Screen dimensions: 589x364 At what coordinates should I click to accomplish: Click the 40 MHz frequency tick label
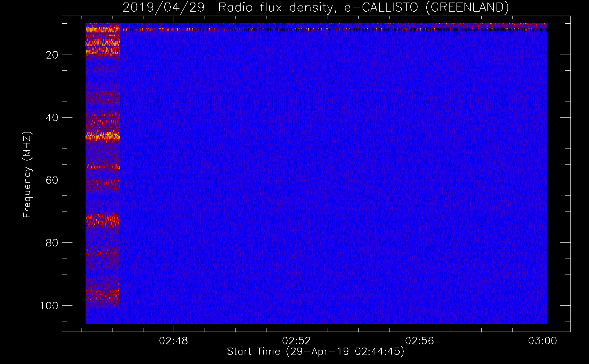(52, 118)
